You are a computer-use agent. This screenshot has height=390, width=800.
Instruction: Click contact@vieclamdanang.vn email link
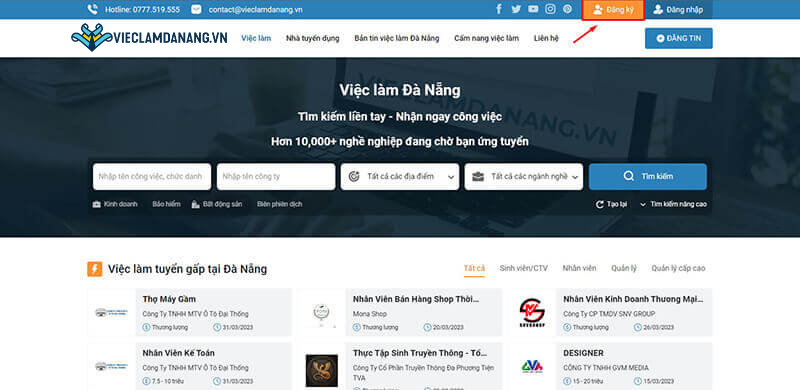(x=256, y=10)
